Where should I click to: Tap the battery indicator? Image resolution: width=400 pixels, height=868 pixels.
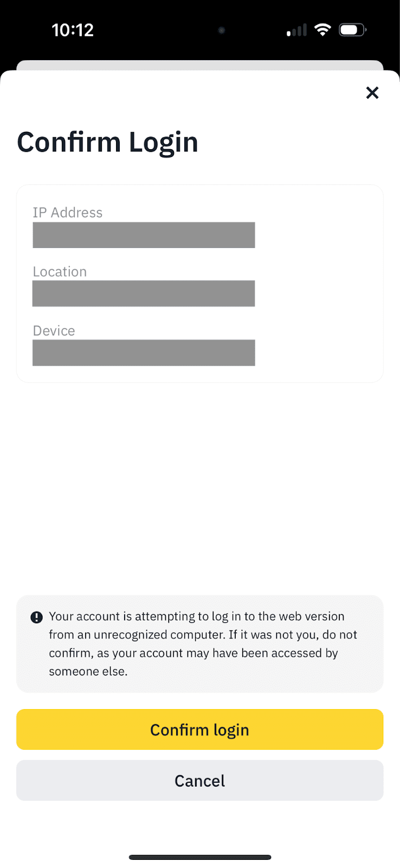click(x=352, y=30)
